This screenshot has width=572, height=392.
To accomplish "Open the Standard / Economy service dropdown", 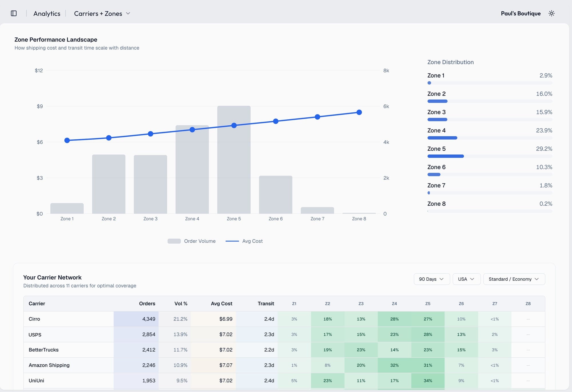I will (514, 279).
